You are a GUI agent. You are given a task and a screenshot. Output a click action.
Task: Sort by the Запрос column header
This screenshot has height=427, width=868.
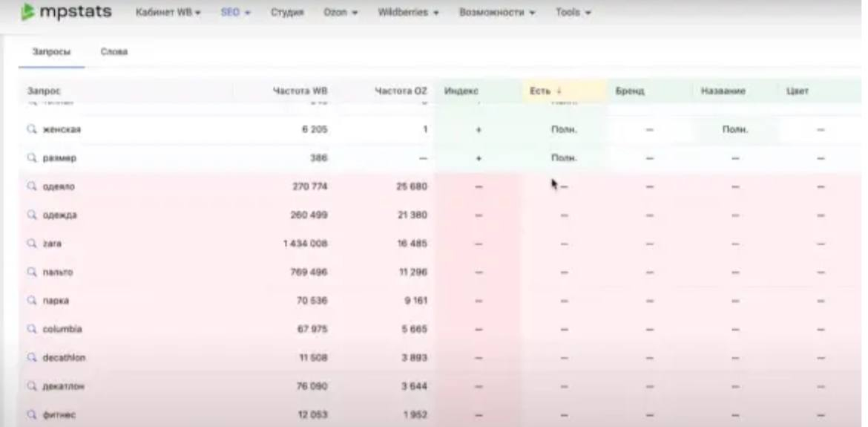click(x=44, y=91)
